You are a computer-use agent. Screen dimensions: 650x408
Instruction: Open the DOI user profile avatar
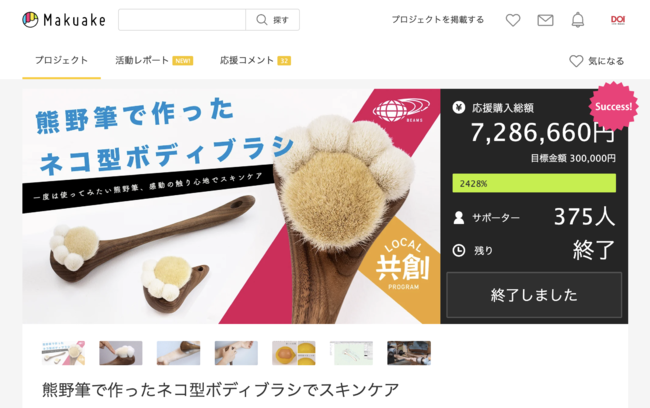point(618,19)
